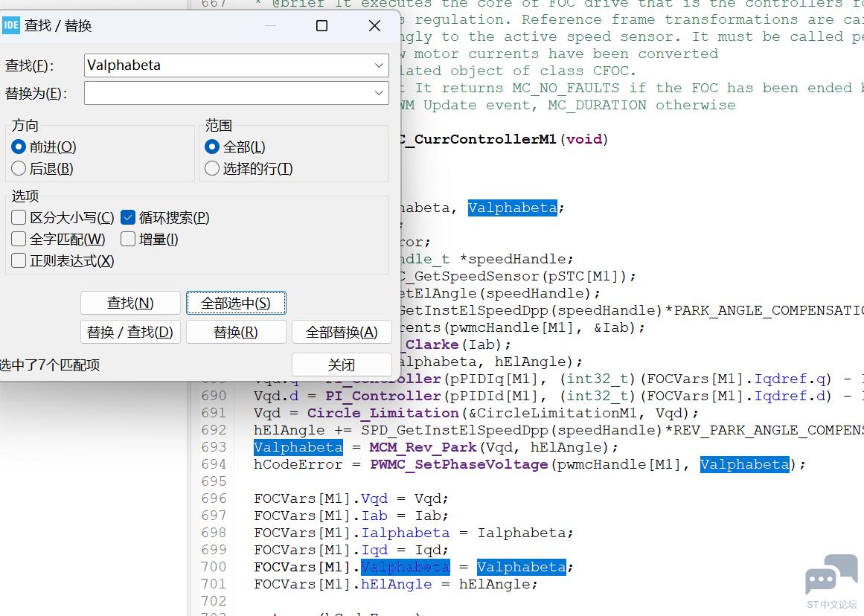Click *speedHandle in the declaration line

[512, 259]
